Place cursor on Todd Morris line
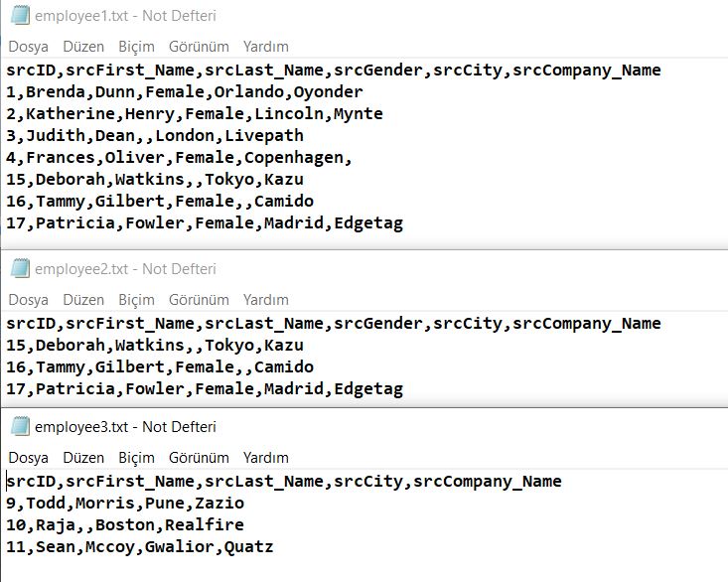The width and height of the screenshot is (728, 582). 125,504
